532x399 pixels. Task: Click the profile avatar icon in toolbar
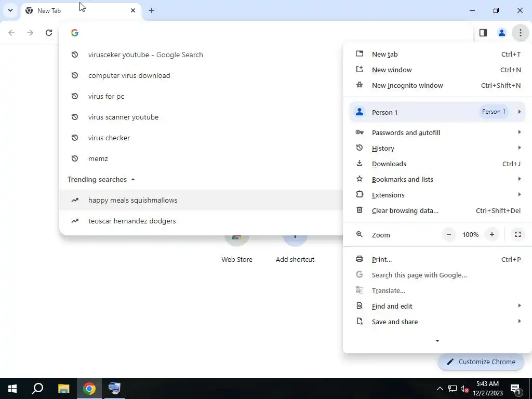[x=501, y=33]
